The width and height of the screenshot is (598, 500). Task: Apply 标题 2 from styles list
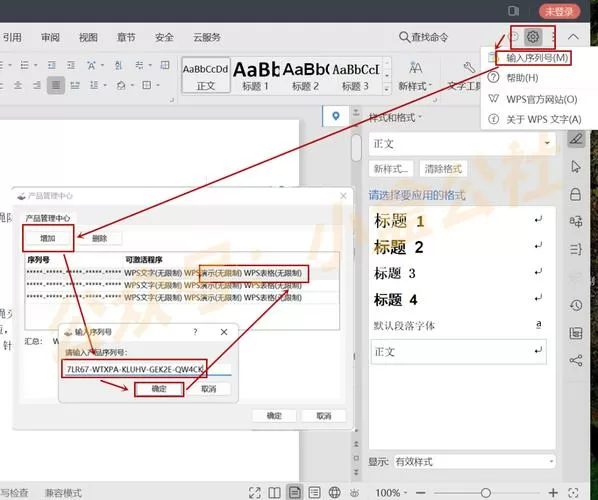tap(458, 247)
